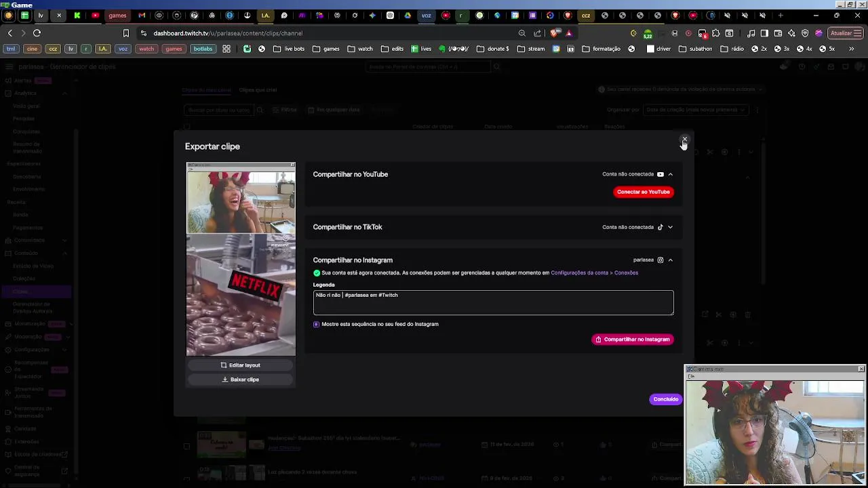This screenshot has height=488, width=868.
Task: Switch to the voz browser tab
Action: pyautogui.click(x=426, y=15)
